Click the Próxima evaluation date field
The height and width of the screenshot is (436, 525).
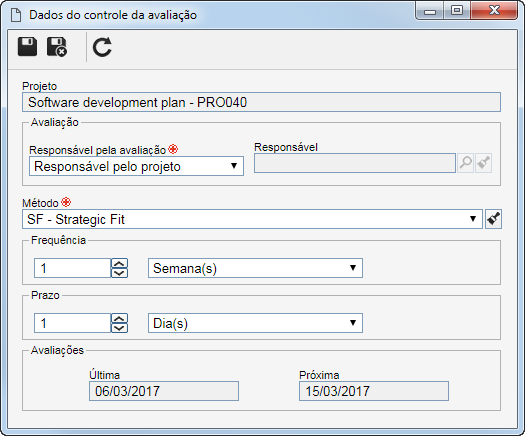pyautogui.click(x=374, y=391)
